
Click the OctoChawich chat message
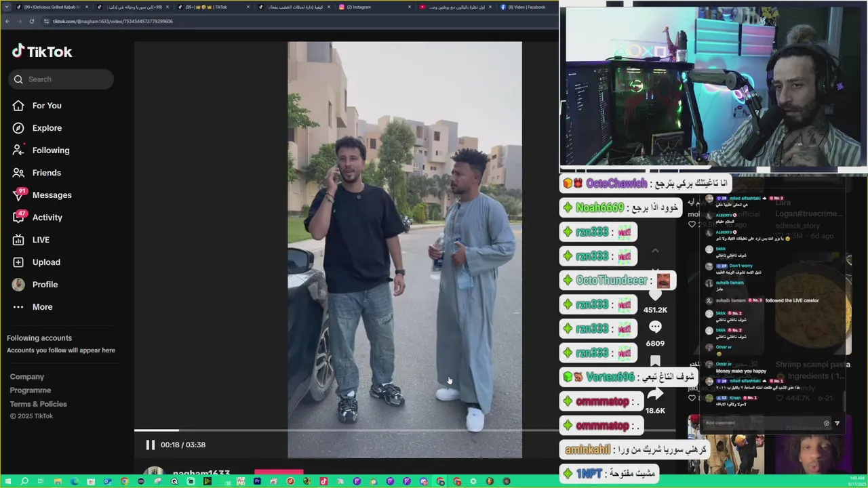point(646,183)
